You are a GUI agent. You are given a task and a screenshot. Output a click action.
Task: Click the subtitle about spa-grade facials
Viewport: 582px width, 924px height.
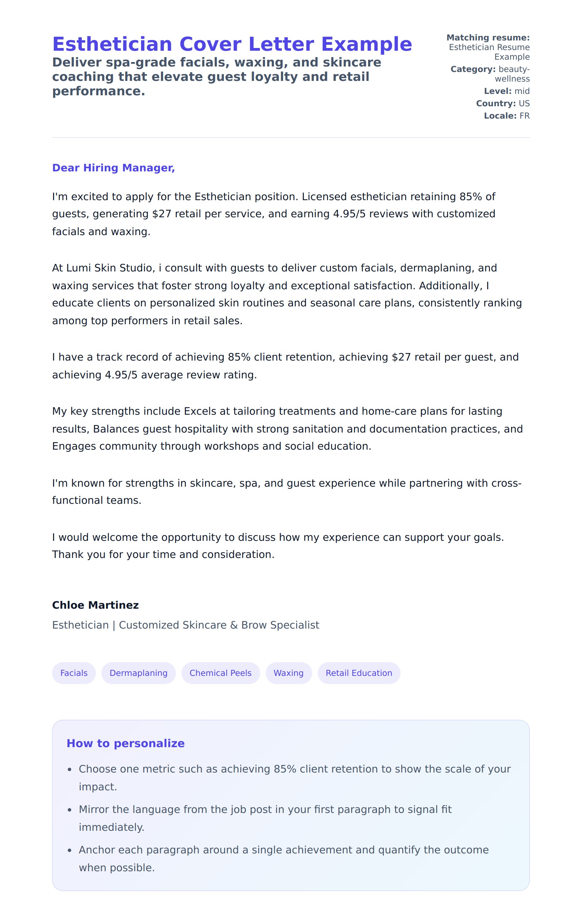click(217, 76)
